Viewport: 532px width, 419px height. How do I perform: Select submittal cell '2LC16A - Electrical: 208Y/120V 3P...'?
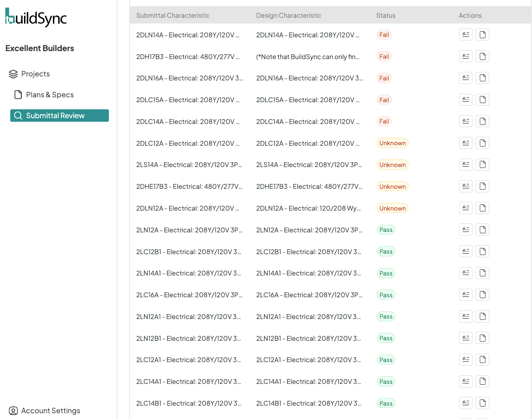[x=189, y=295]
